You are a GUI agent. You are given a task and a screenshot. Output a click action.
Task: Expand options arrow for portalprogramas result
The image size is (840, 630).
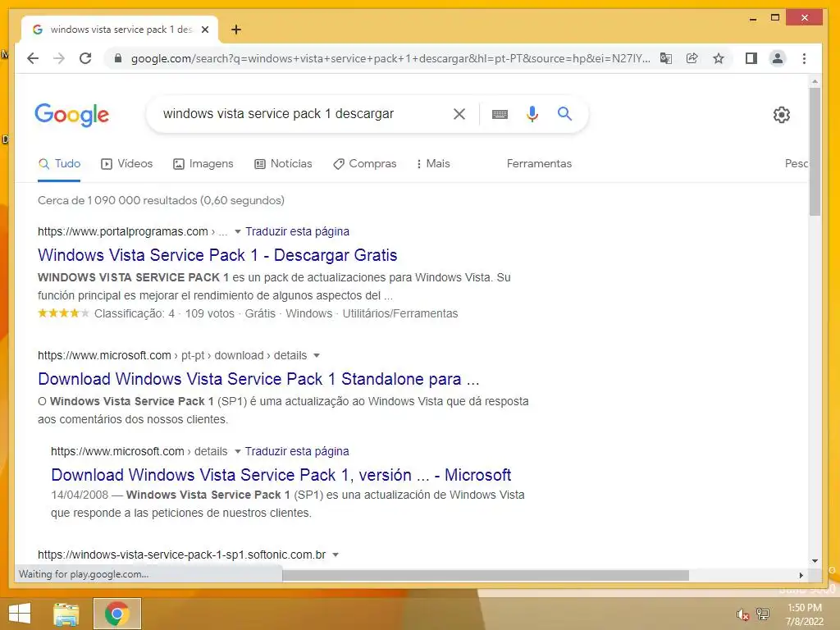[x=237, y=232]
